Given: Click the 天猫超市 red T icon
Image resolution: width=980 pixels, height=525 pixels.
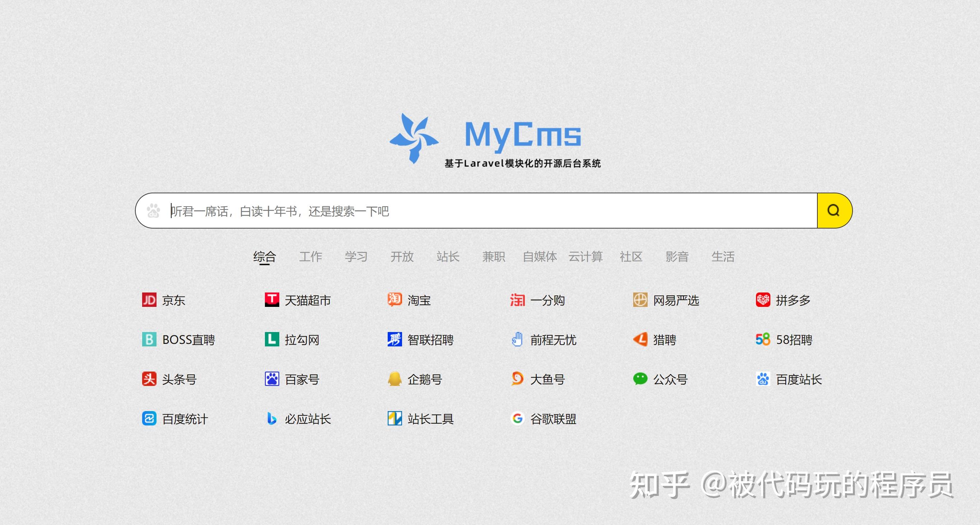Looking at the screenshot, I should tap(272, 300).
